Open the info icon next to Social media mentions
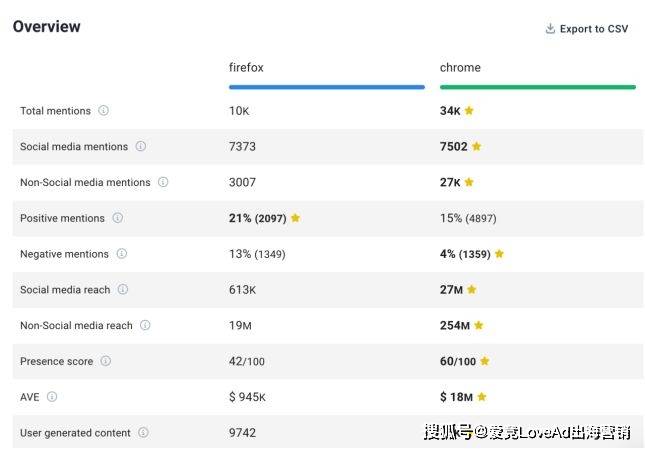This screenshot has width=645, height=449. pyautogui.click(x=141, y=146)
